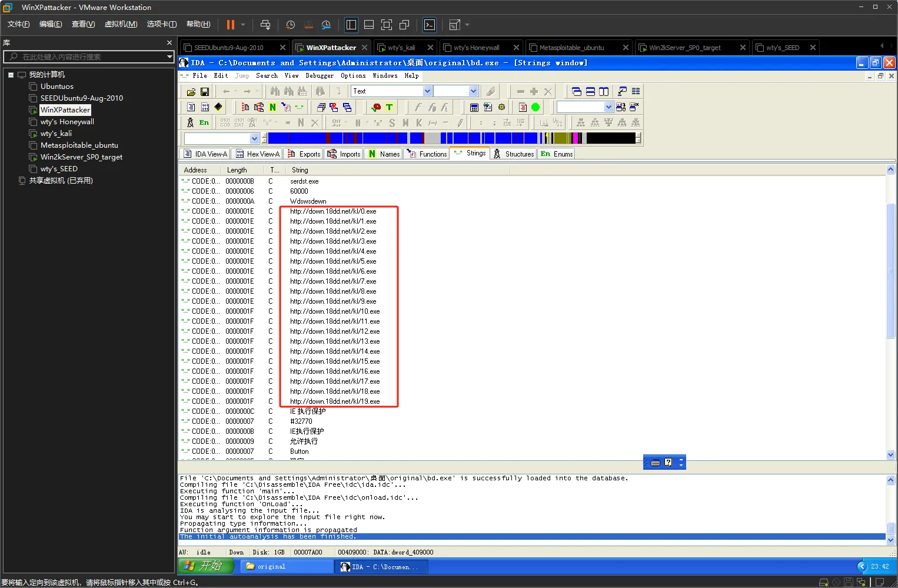Viewport: 898px width, 588px height.
Task: Open the library search box dropdown arrow
Action: [x=169, y=57]
